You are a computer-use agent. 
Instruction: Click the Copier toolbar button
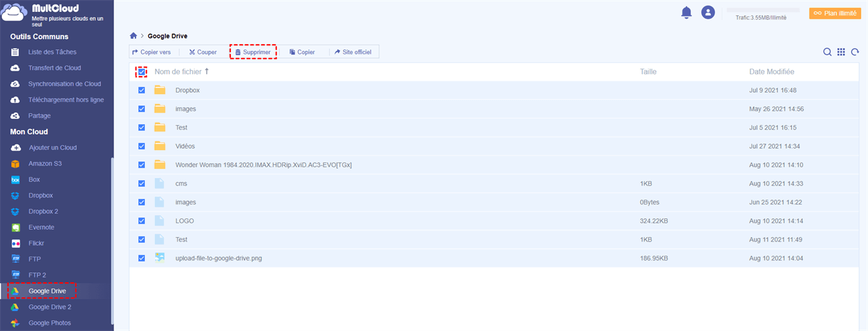[302, 52]
